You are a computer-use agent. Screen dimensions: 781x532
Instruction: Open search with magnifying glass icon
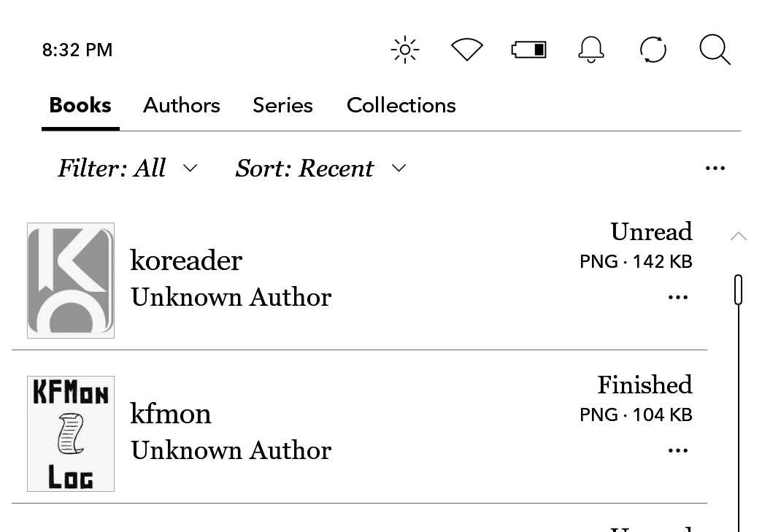pyautogui.click(x=715, y=50)
